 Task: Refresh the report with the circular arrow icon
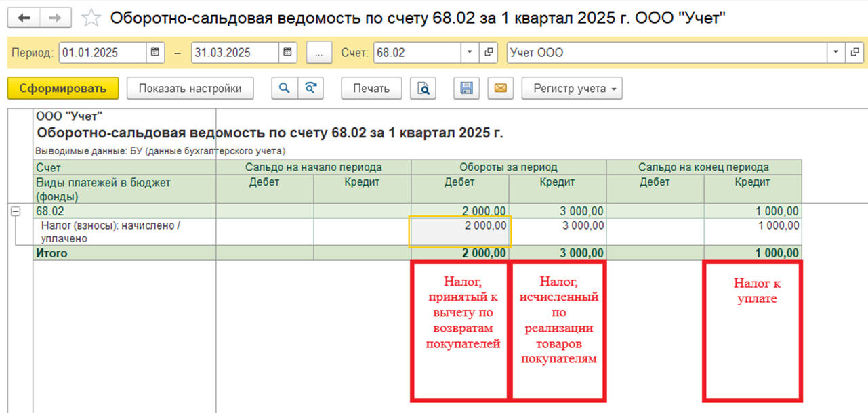pyautogui.click(x=311, y=88)
